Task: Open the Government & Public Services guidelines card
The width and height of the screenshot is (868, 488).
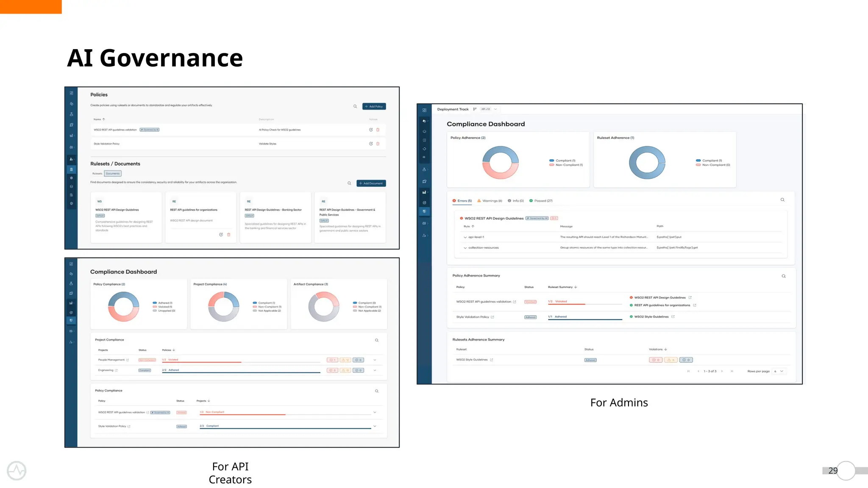Action: (350, 217)
